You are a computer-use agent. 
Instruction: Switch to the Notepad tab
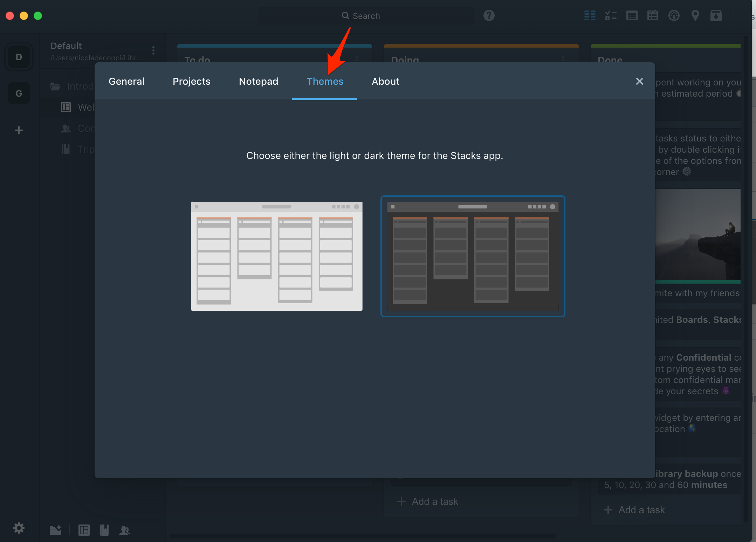tap(258, 81)
